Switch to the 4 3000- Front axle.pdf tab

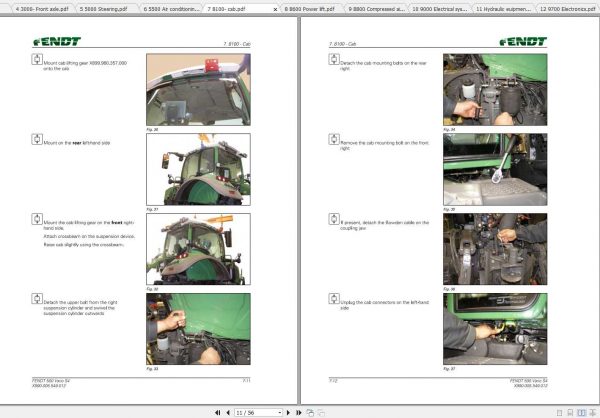(x=42, y=8)
